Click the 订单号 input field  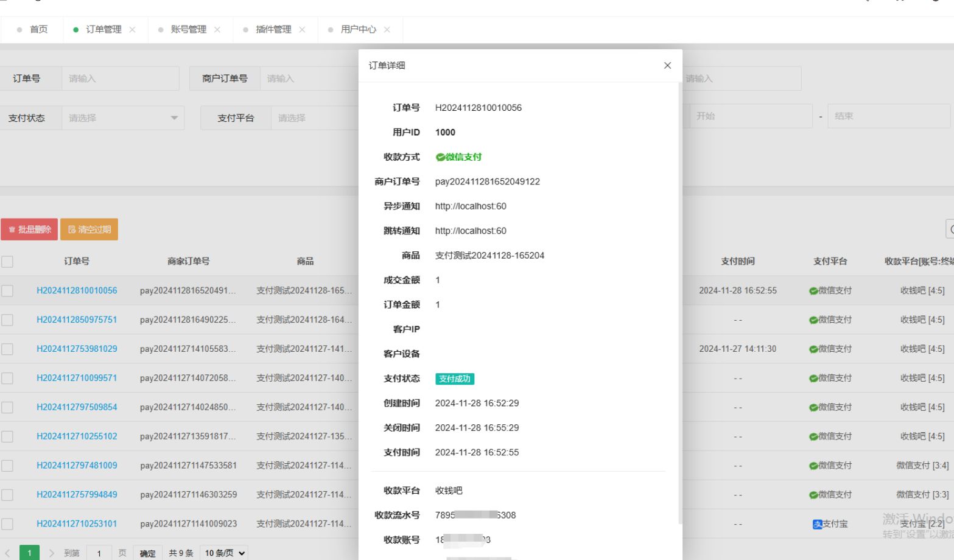(x=120, y=78)
